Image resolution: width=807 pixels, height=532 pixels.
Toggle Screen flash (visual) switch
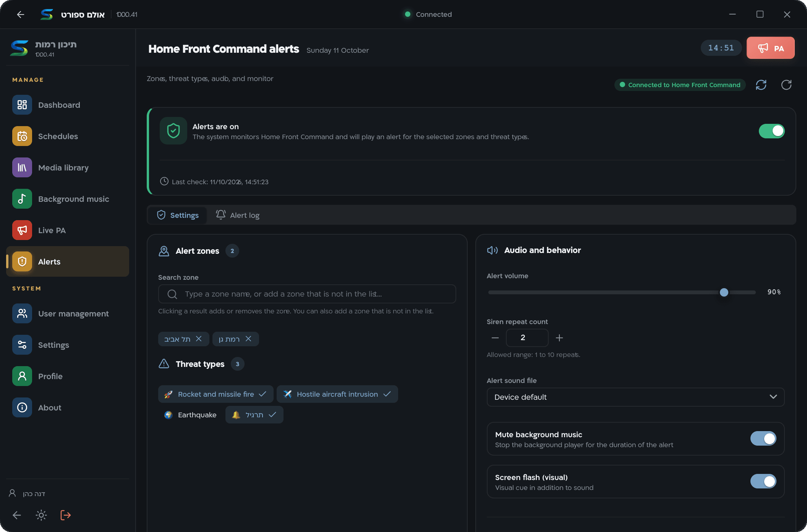click(x=763, y=481)
